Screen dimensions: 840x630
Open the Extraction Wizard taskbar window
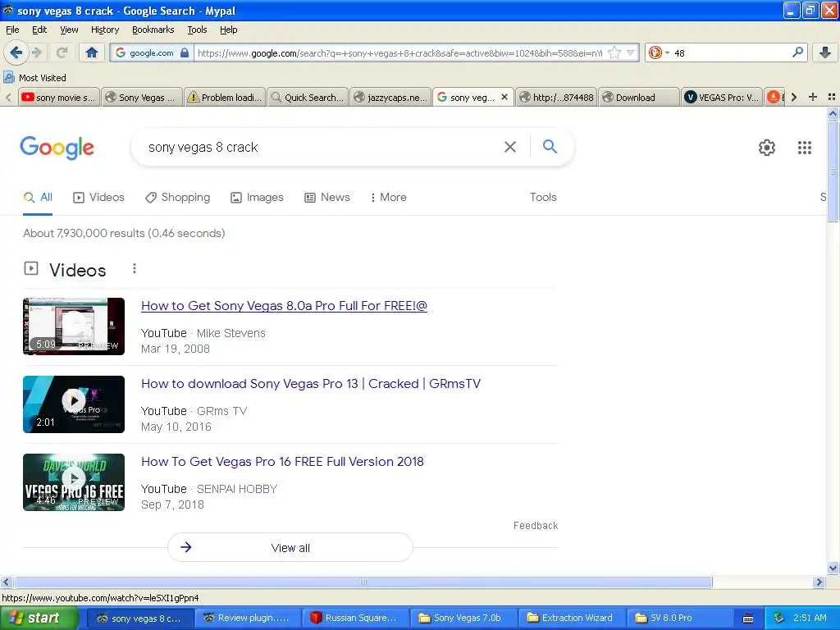pyautogui.click(x=571, y=619)
